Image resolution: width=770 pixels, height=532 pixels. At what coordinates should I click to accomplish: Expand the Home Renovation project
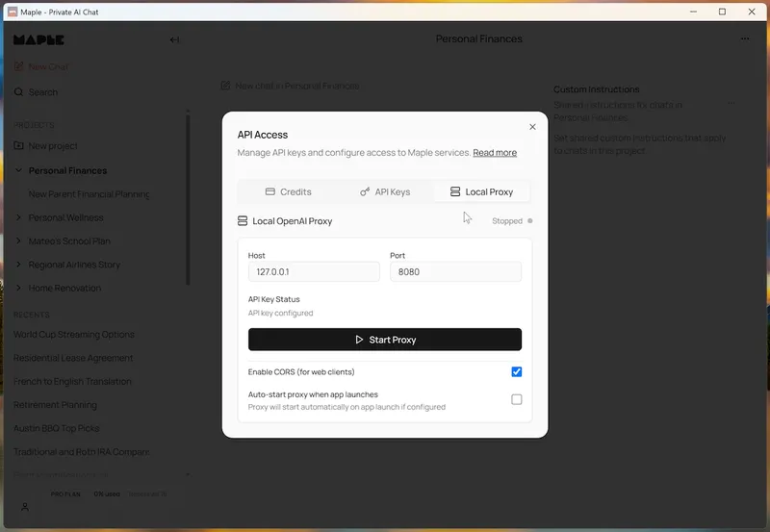[x=18, y=288]
